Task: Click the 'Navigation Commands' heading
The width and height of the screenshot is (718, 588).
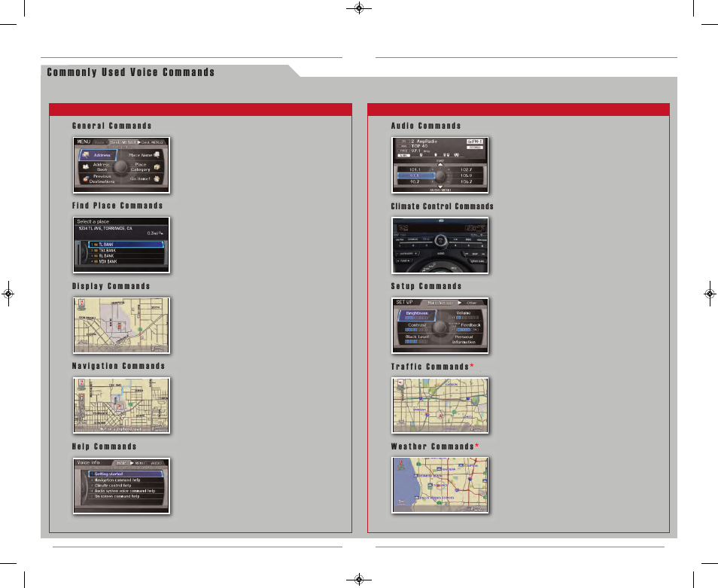Action: 118,366
